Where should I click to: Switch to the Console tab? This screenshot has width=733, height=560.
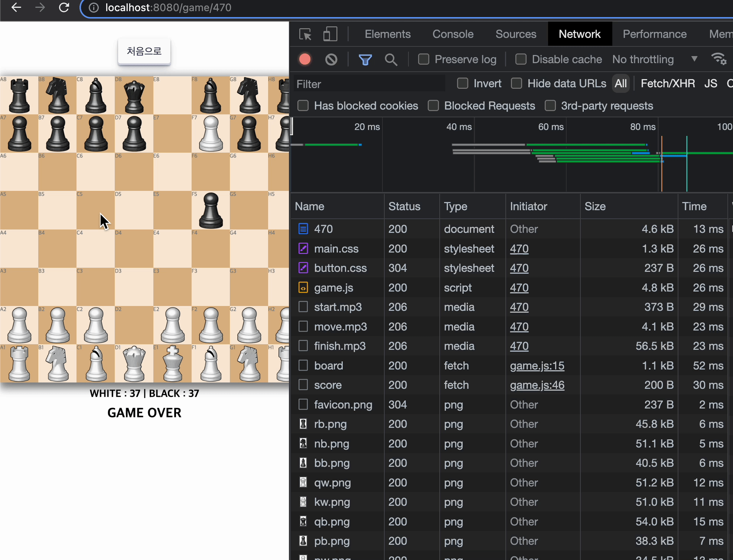pos(453,34)
